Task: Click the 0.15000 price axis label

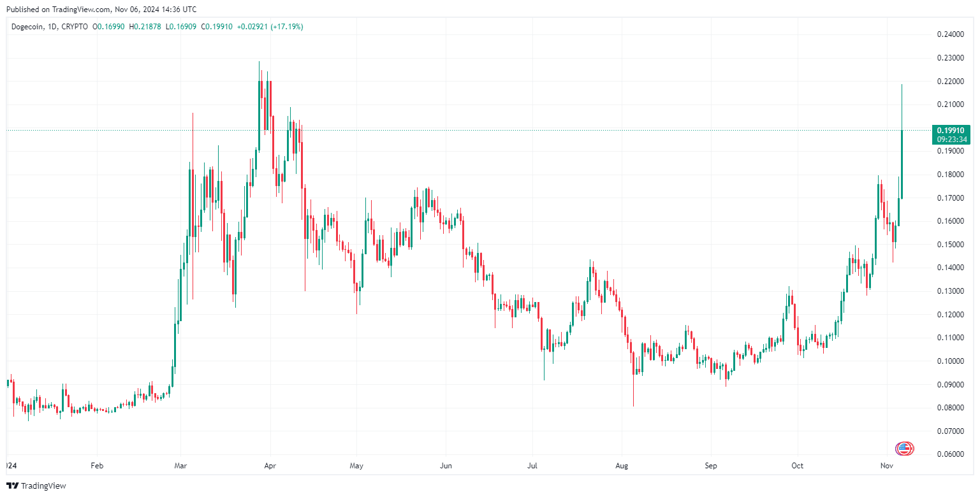Action: point(951,245)
